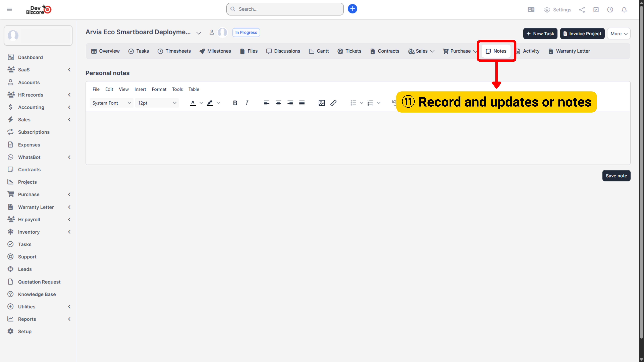This screenshot has height=362, width=644.
Task: Click into the top search field
Action: coord(285,9)
